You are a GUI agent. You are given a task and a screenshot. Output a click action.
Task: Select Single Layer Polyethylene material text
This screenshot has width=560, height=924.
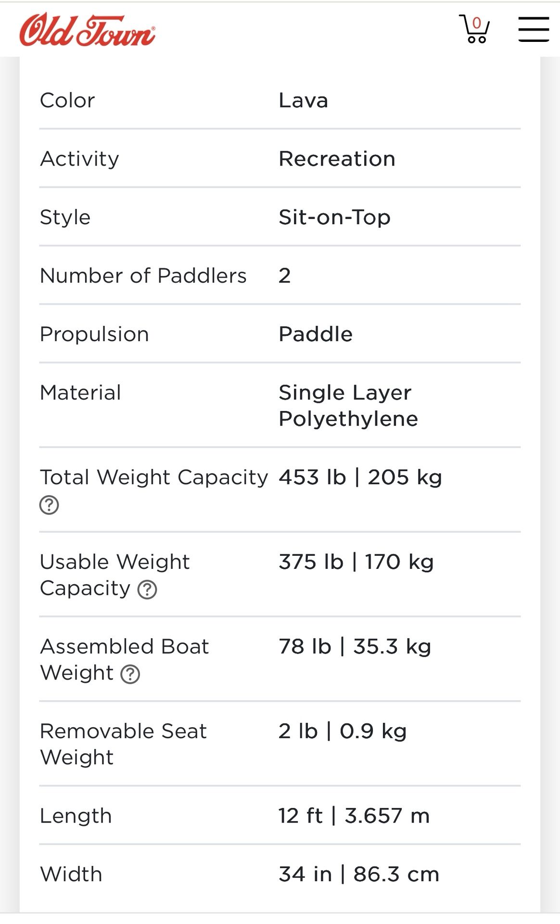pyautogui.click(x=348, y=406)
